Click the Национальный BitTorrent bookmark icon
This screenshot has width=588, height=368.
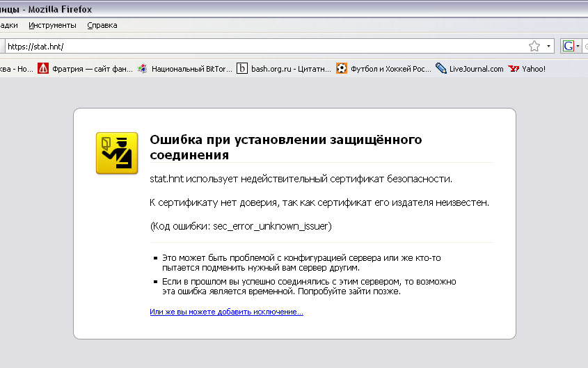tap(143, 69)
